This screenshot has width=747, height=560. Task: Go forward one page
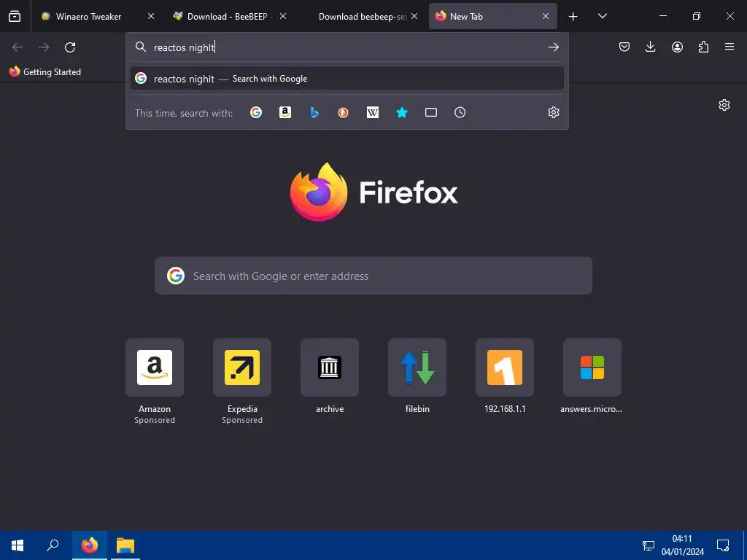click(44, 47)
